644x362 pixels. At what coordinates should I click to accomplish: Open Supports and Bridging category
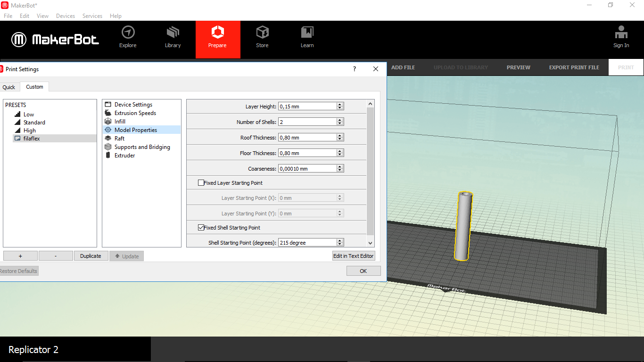[142, 147]
